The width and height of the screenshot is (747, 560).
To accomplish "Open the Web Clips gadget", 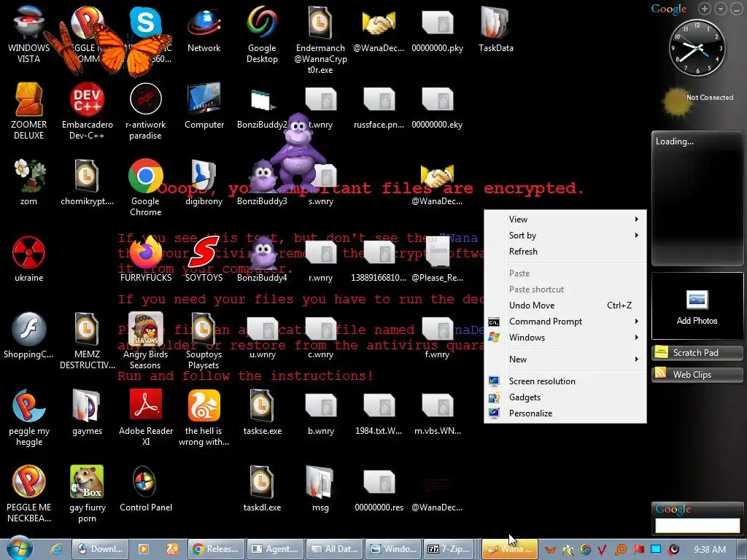I will [x=697, y=375].
